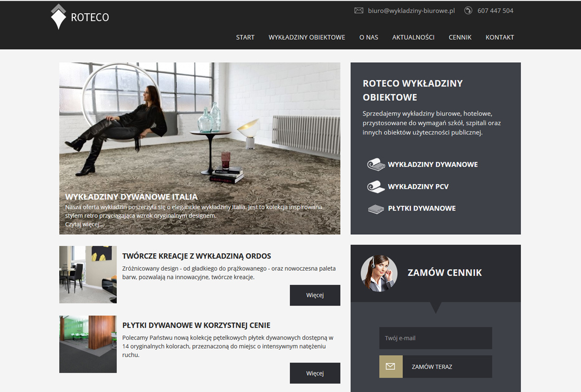
Task: Open the Cennik menu item
Action: (460, 37)
